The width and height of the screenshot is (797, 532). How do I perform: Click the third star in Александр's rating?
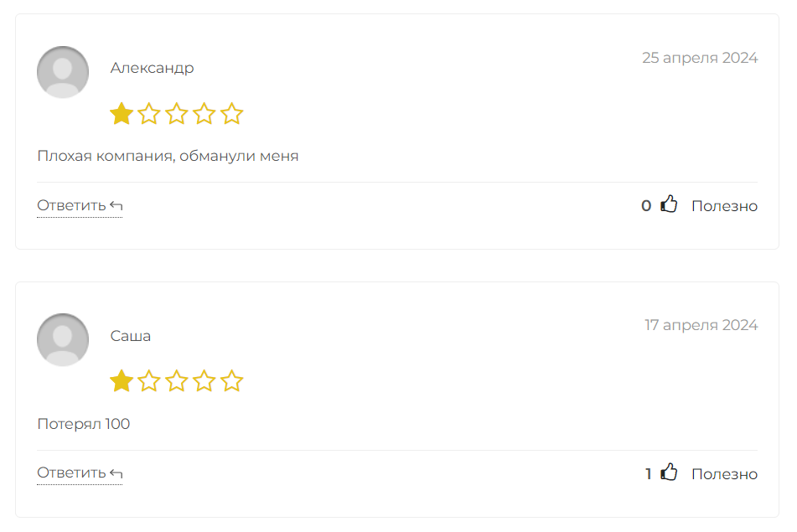click(177, 114)
